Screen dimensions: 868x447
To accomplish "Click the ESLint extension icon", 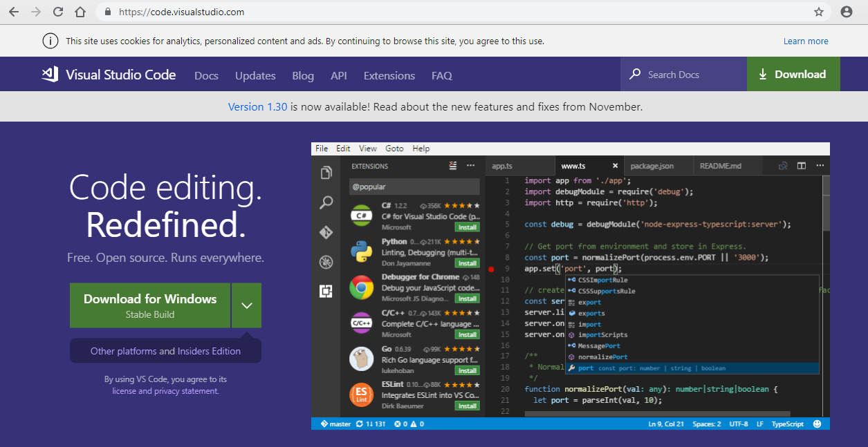I will coord(361,394).
